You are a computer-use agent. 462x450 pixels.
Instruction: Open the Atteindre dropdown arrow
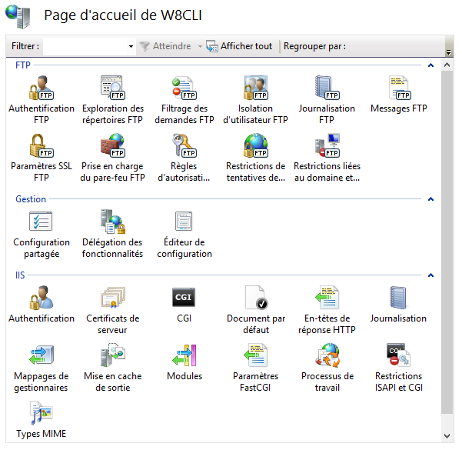tap(200, 46)
